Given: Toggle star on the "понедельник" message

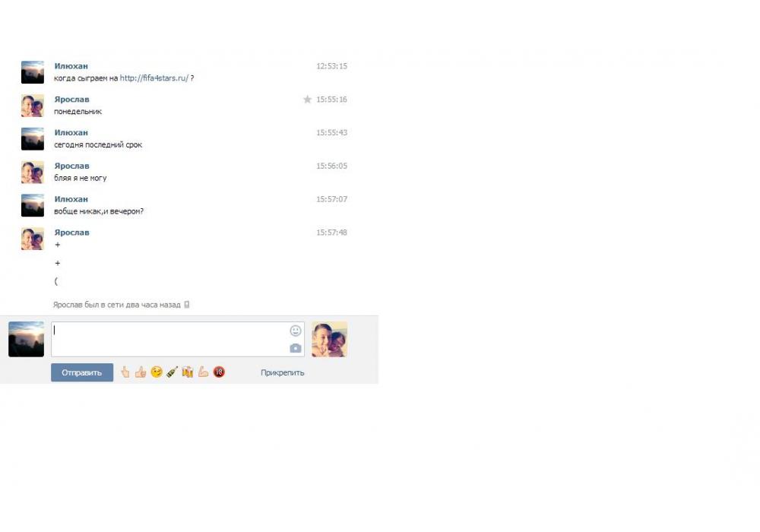Looking at the screenshot, I should point(307,100).
